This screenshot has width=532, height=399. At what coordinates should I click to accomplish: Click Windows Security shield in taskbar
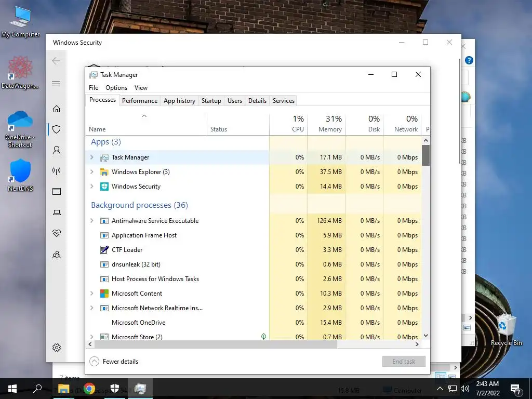coord(115,389)
